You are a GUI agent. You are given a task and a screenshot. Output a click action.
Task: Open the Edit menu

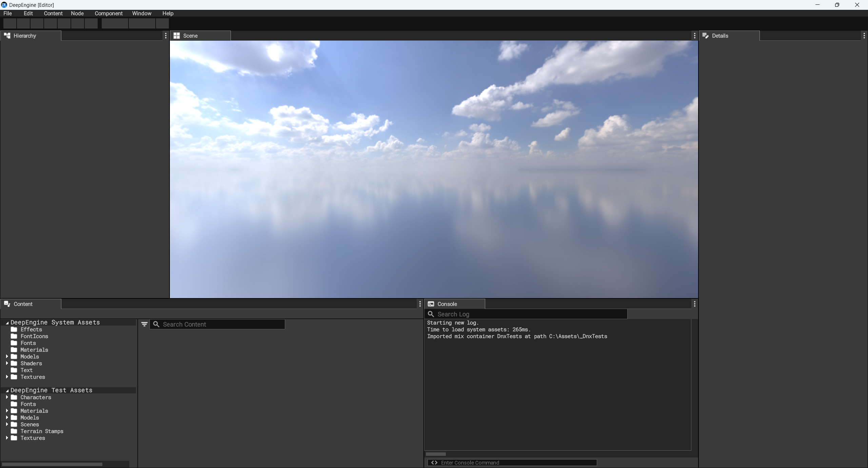(28, 13)
